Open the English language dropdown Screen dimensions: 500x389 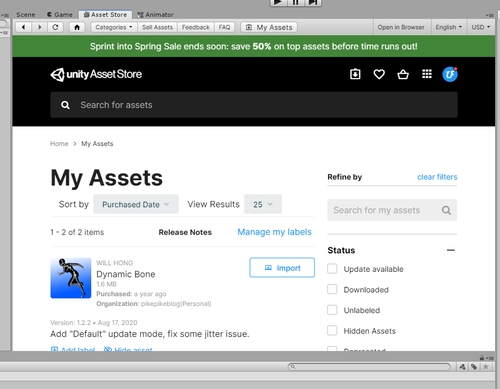[x=449, y=27]
